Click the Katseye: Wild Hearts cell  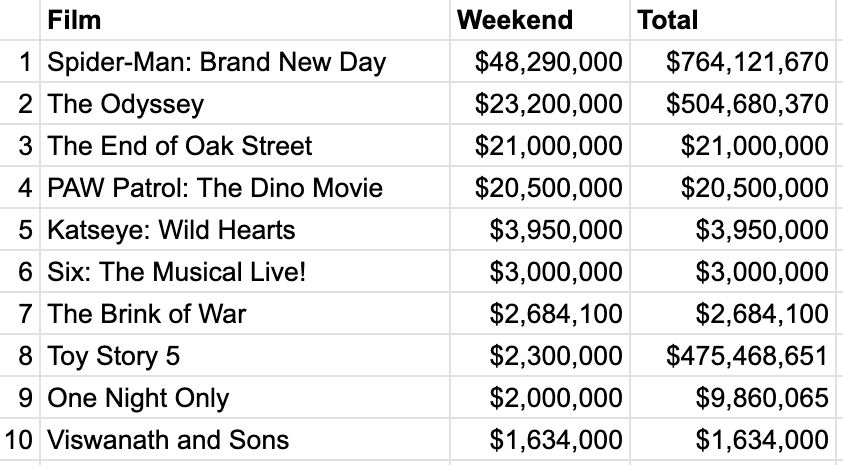tap(245, 229)
